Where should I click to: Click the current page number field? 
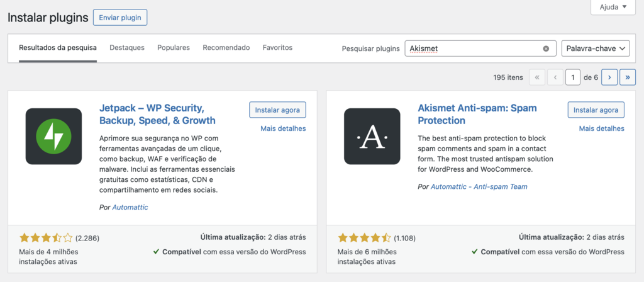click(x=573, y=77)
